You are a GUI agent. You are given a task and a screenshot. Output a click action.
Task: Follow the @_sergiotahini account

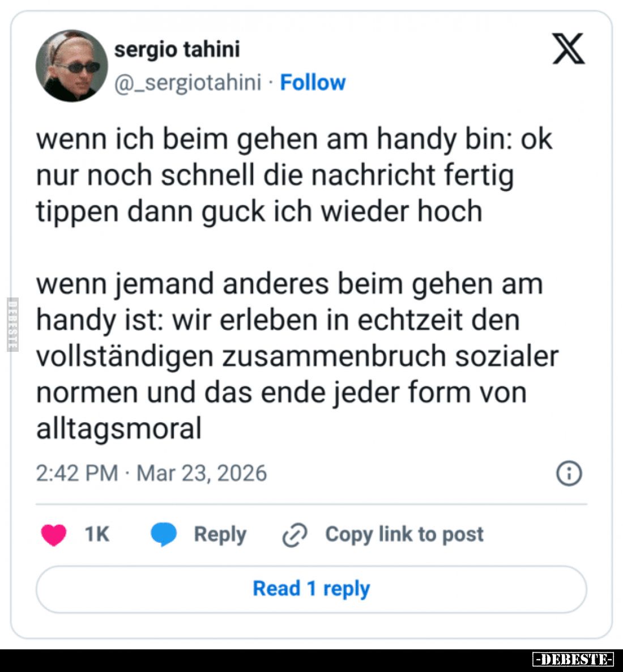(x=313, y=83)
